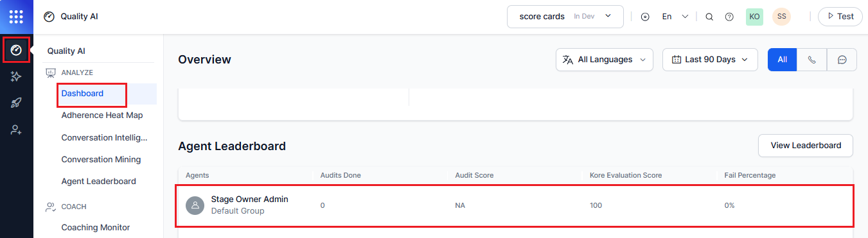Expand the En language selector
Screen dimensions: 868x238
coord(675,17)
